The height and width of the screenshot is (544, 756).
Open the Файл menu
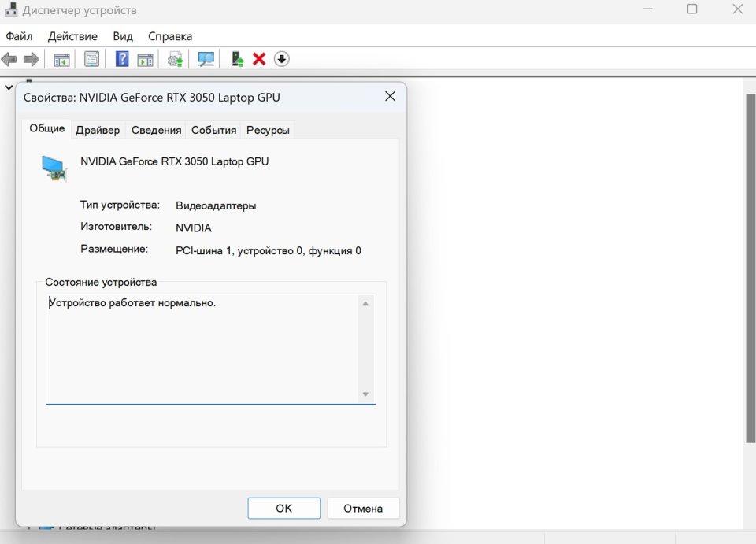tap(19, 36)
